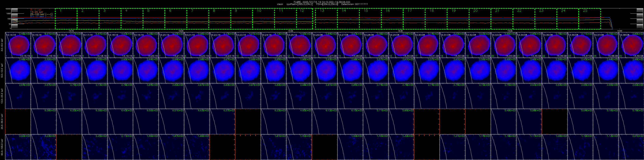Open 12.0-25.0 keV image in first column

coord(18,96)
